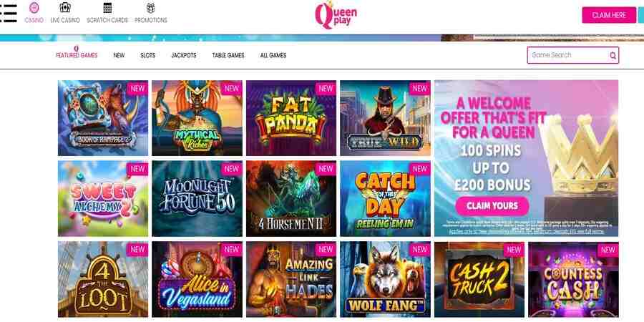The width and height of the screenshot is (644, 322).
Task: Open the hamburger menu icon
Action: point(8,14)
